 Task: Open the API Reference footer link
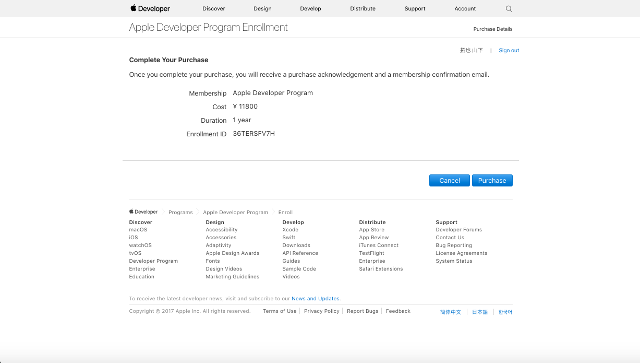(300, 253)
